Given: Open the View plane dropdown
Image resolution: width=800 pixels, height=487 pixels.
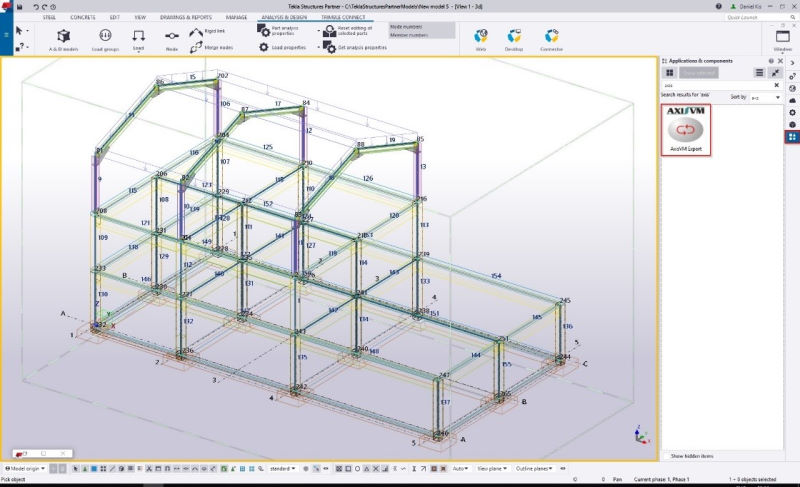Looking at the screenshot, I should pyautogui.click(x=492, y=468).
